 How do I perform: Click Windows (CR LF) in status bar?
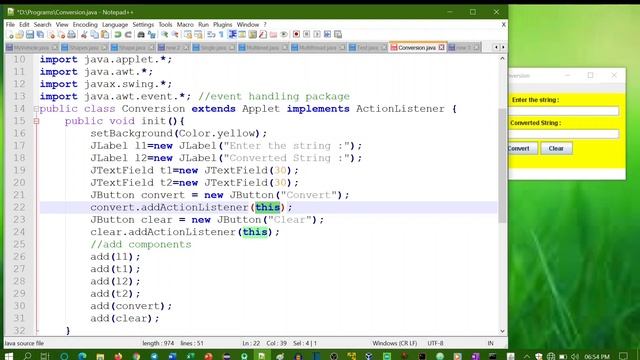click(395, 343)
